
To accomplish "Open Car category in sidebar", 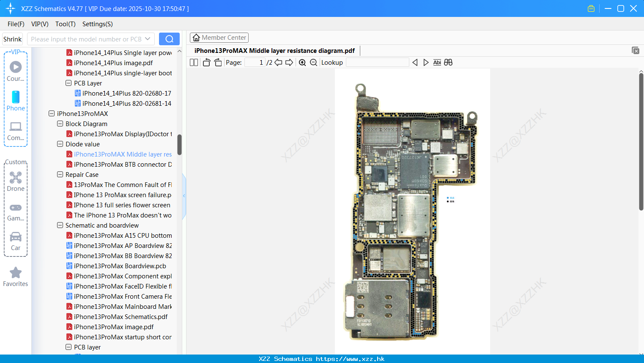I will pyautogui.click(x=16, y=241).
